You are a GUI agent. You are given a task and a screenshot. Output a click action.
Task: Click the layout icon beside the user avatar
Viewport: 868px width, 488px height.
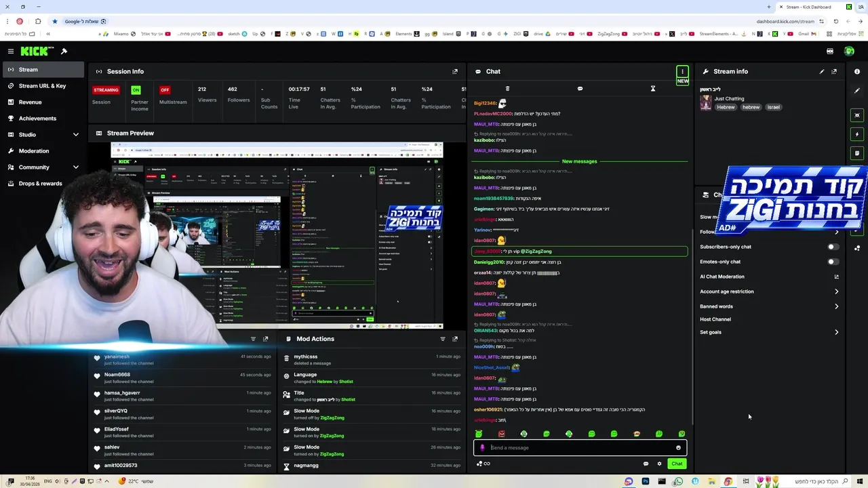coord(830,52)
